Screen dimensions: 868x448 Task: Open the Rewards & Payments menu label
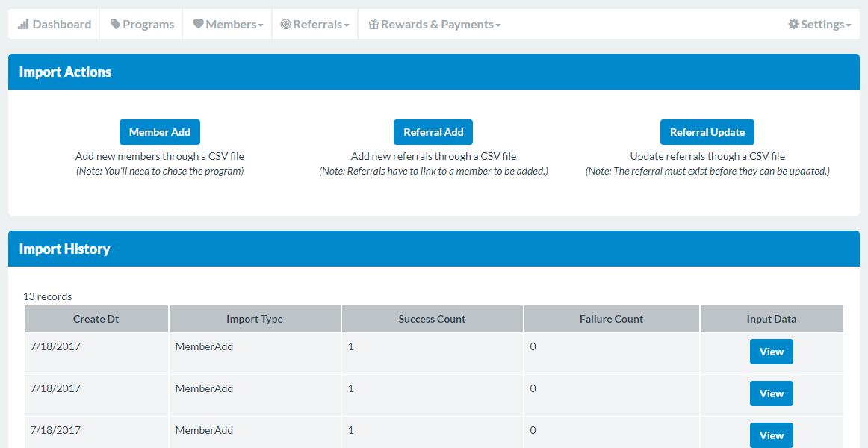pyautogui.click(x=437, y=25)
